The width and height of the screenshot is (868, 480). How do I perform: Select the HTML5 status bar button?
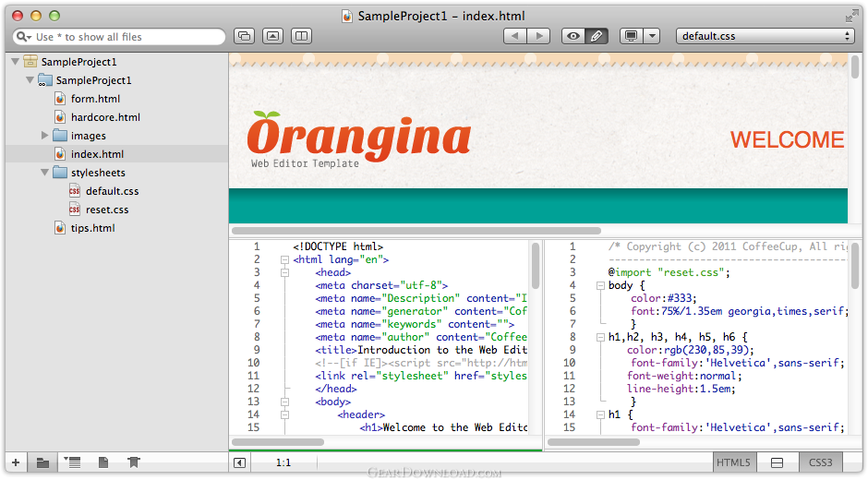733,462
